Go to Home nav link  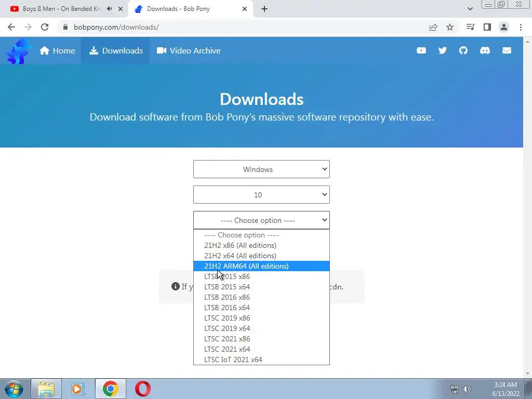57,50
